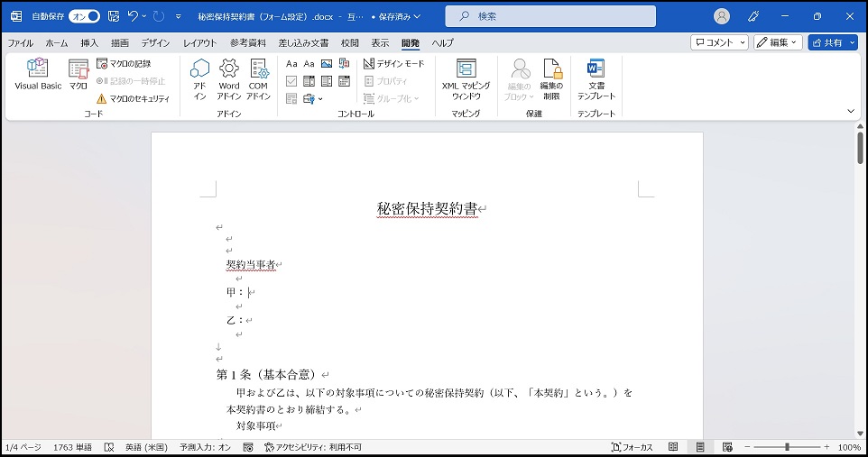
Task: Insert a combo box content control
Action: click(309, 81)
